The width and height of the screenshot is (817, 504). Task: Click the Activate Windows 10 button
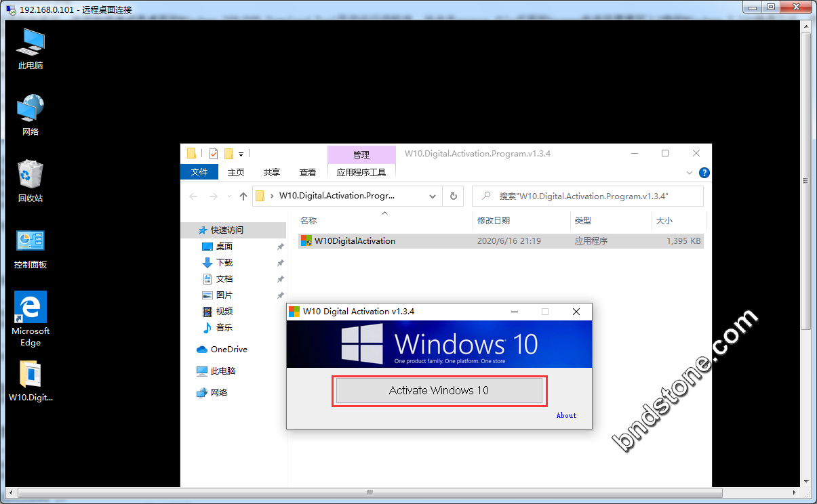pyautogui.click(x=439, y=390)
